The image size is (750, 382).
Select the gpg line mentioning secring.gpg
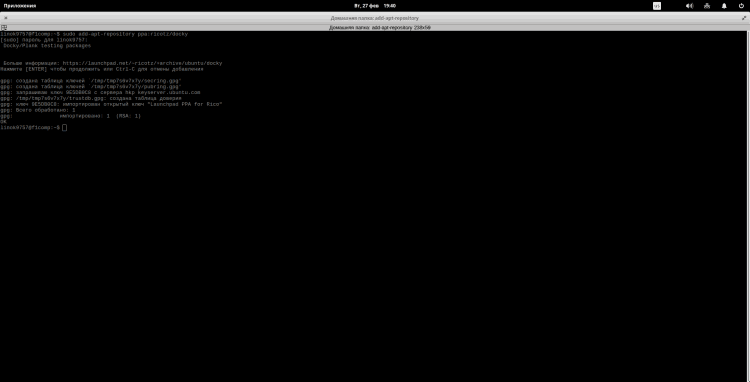pos(91,81)
